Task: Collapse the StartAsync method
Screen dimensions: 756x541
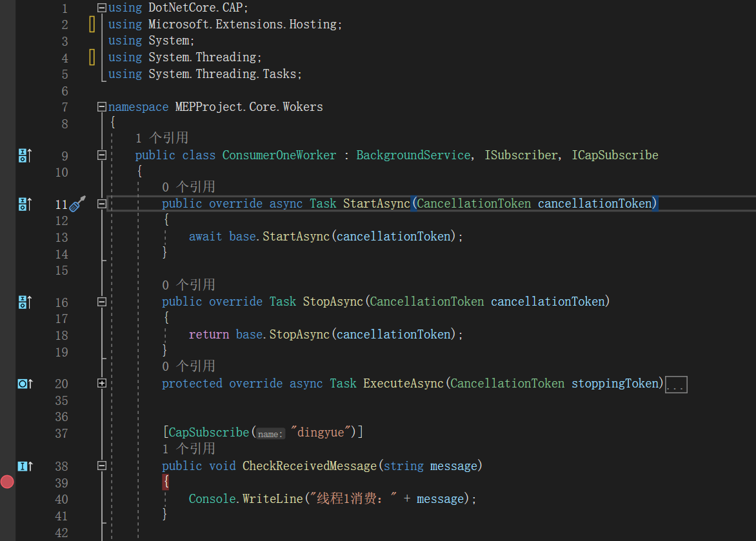Action: pyautogui.click(x=101, y=203)
